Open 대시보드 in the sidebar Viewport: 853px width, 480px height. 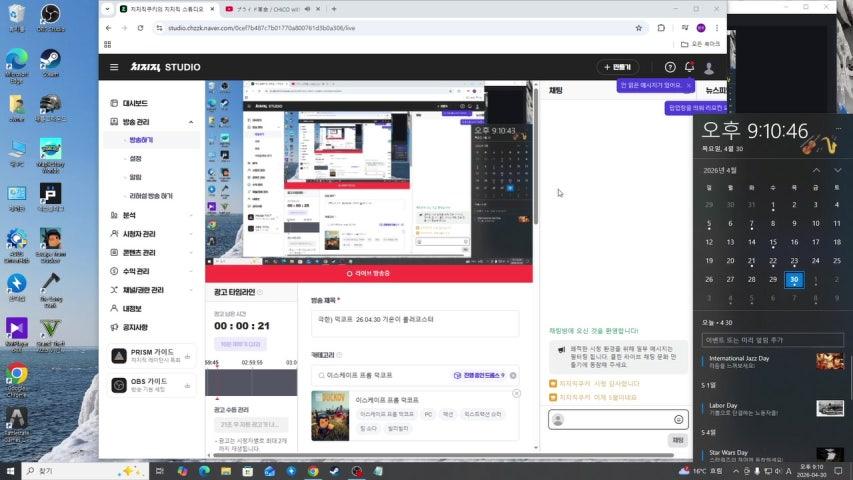(x=135, y=103)
